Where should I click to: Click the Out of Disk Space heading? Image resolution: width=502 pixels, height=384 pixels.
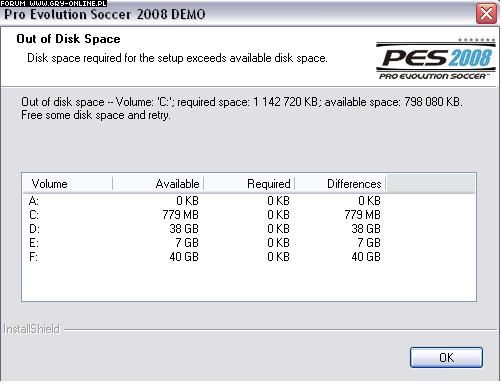(68, 39)
